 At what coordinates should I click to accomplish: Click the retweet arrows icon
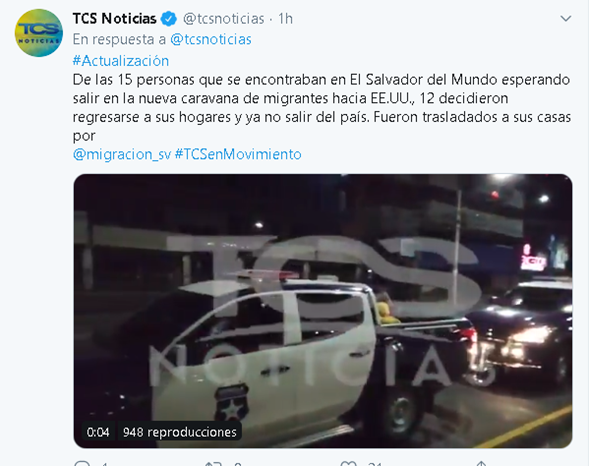tap(213, 464)
